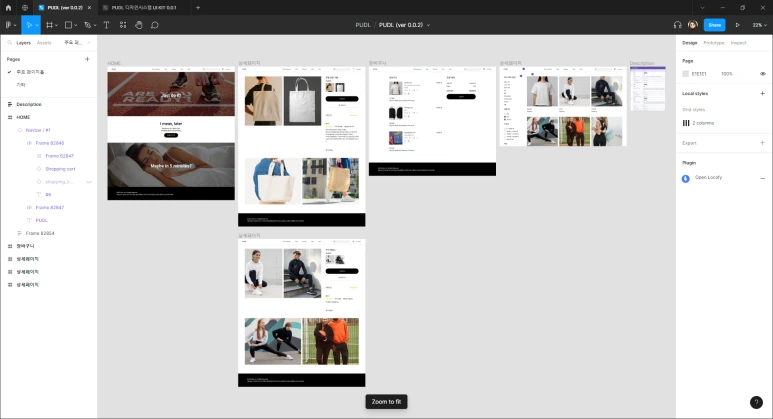
Task: Click the Zoom to fit button
Action: (x=386, y=402)
